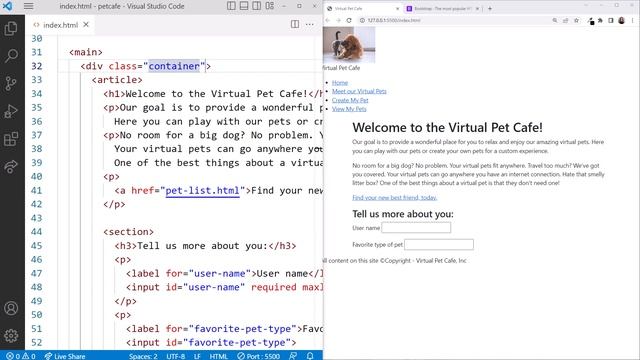Bookmark this page with star icon

(576, 20)
